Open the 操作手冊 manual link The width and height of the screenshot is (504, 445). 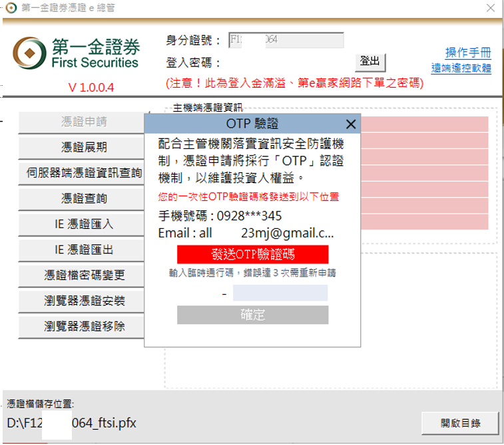(468, 53)
